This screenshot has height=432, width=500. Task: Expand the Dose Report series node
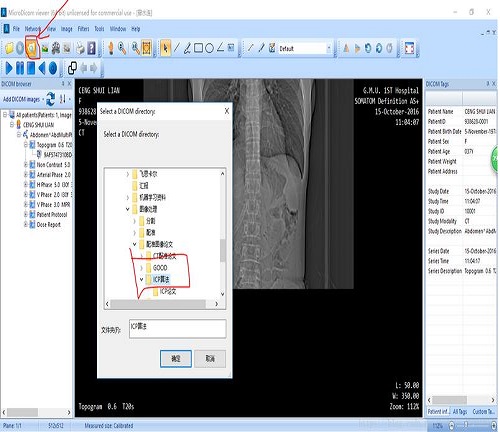click(x=26, y=224)
